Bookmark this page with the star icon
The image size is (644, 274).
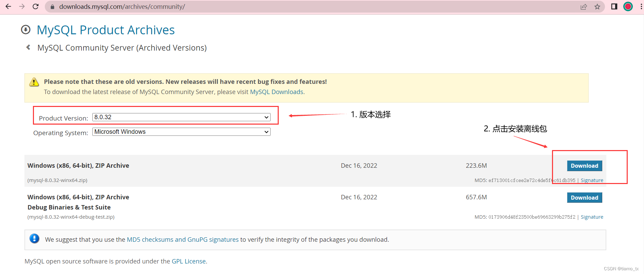[597, 6]
